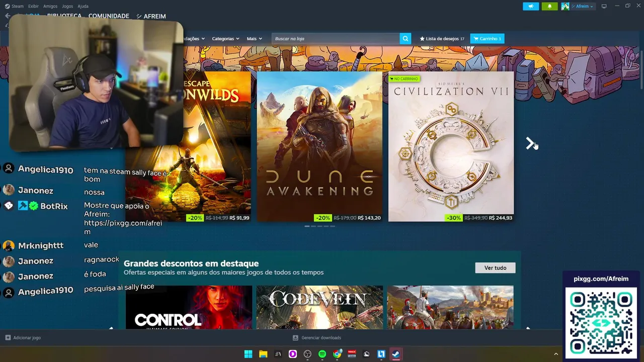This screenshot has height=362, width=644.
Task: Click the back navigation arrow
Action: [7, 16]
